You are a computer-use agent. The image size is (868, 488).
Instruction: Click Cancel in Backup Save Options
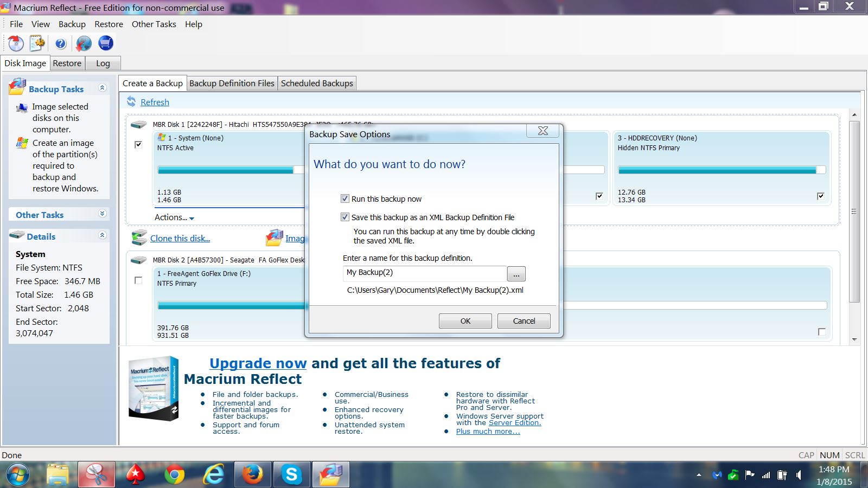[x=524, y=321]
